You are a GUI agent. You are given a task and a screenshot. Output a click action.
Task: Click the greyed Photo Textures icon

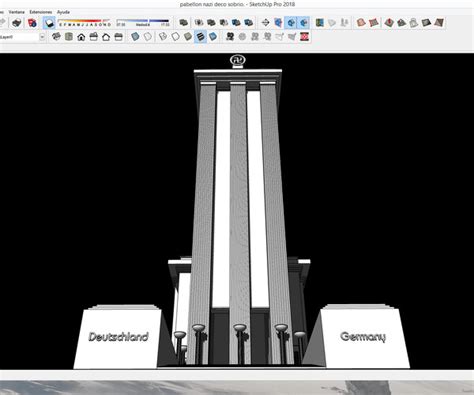344,23
